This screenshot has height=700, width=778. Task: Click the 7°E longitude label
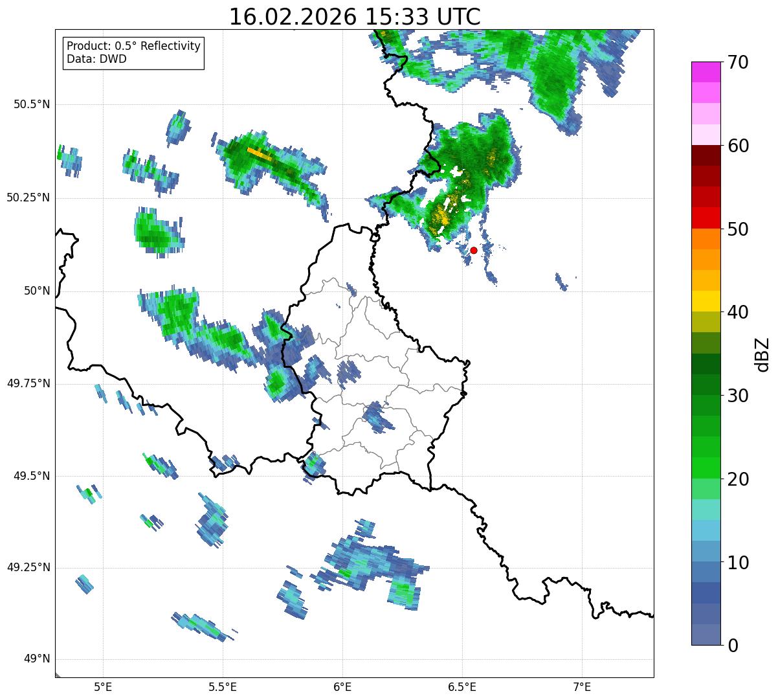coord(582,686)
